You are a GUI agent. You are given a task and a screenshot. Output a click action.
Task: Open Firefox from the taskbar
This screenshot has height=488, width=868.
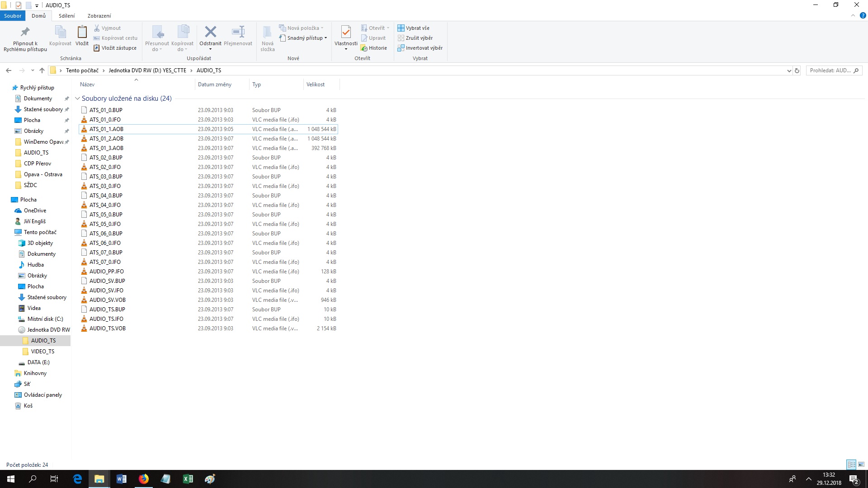(143, 479)
